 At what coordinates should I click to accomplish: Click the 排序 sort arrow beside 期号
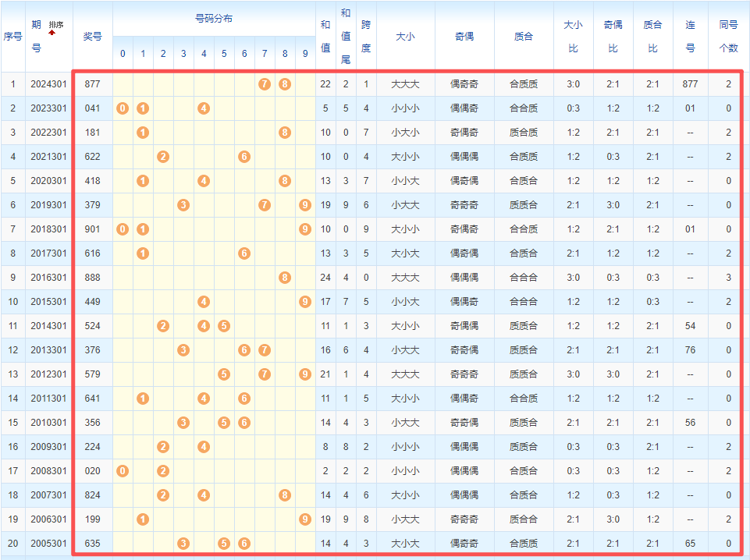(x=52, y=33)
